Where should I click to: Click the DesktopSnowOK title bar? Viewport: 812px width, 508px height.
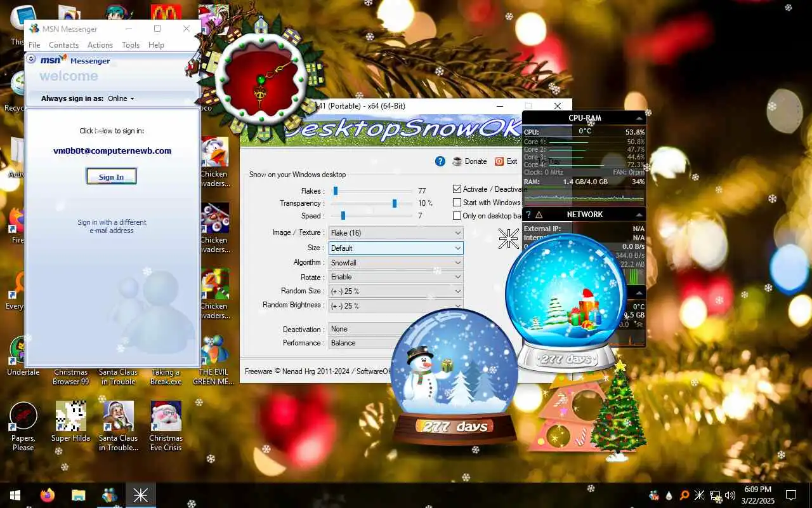click(406, 106)
